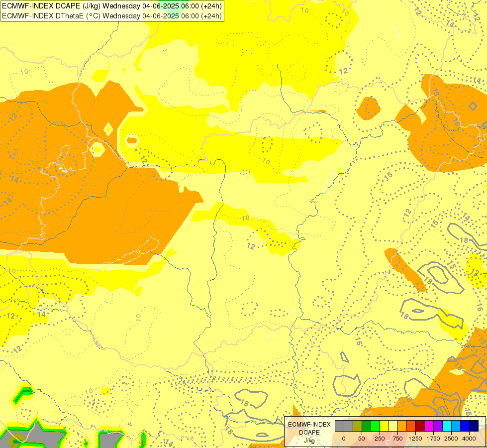487x448 pixels.
Task: Click the legend DCAPE label
Action: 309,433
